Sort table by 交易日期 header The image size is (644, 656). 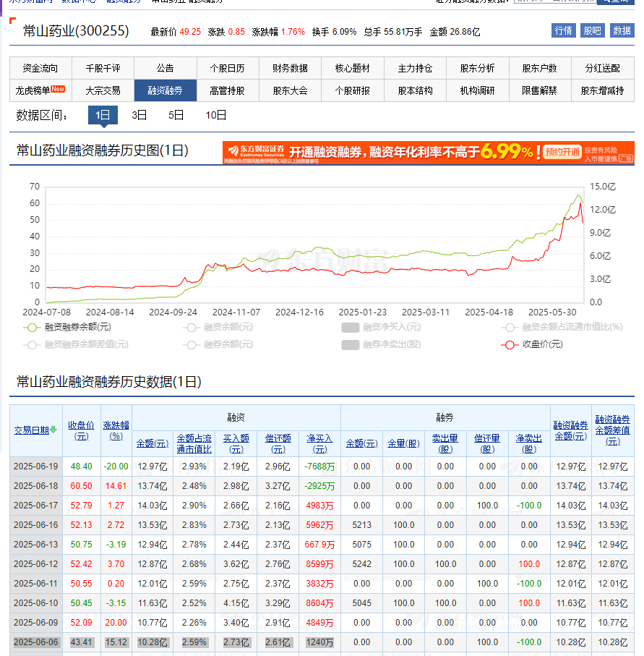[x=32, y=430]
